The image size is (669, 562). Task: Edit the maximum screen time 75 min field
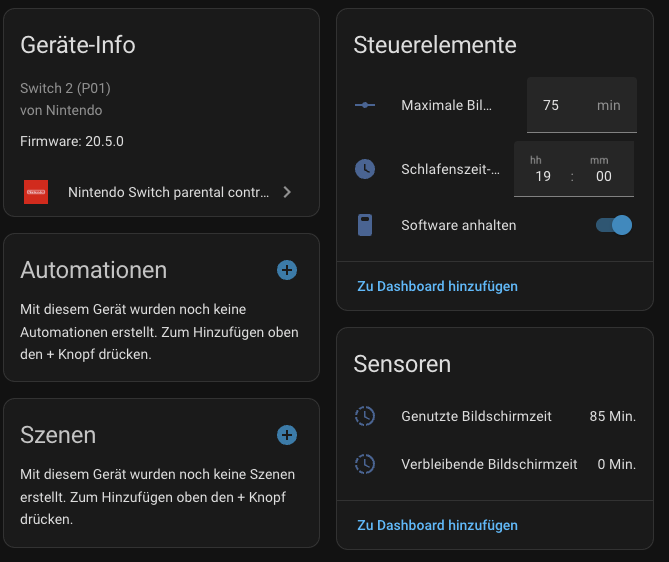click(582, 105)
